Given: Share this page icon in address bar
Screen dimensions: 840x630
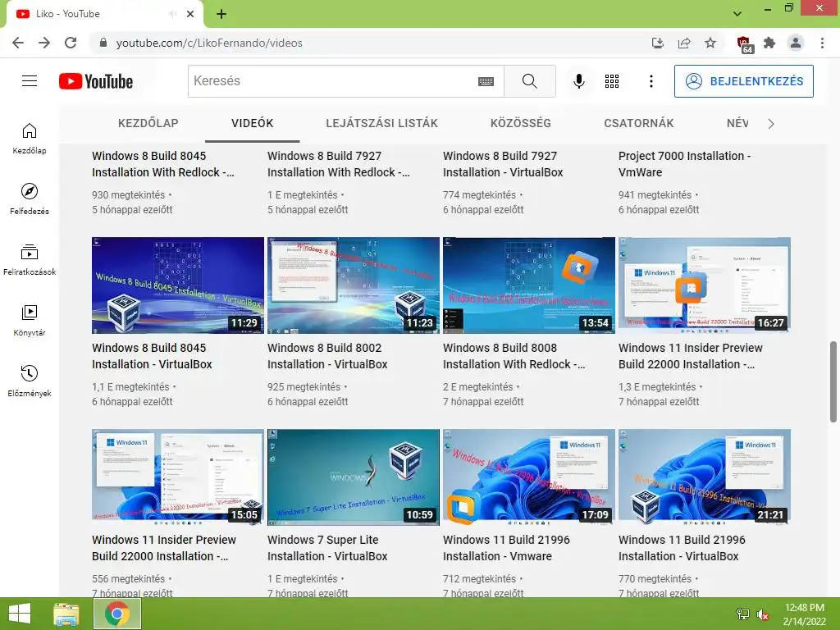Looking at the screenshot, I should (684, 43).
